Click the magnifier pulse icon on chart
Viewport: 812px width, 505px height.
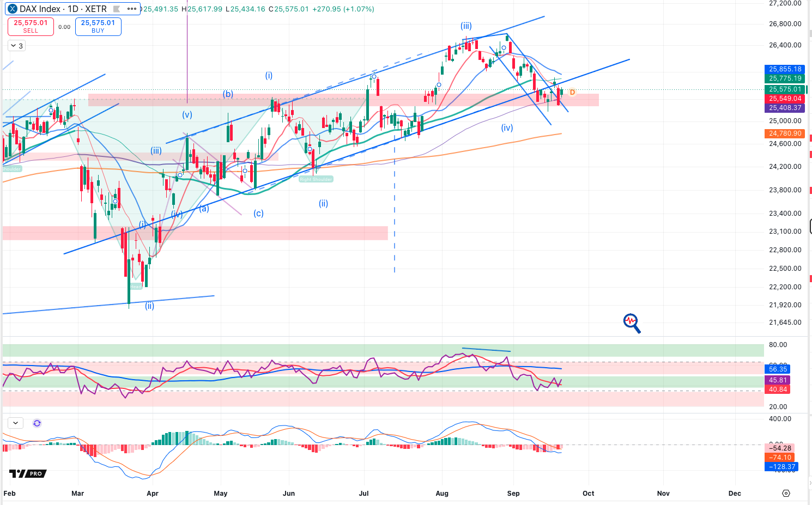(x=632, y=323)
